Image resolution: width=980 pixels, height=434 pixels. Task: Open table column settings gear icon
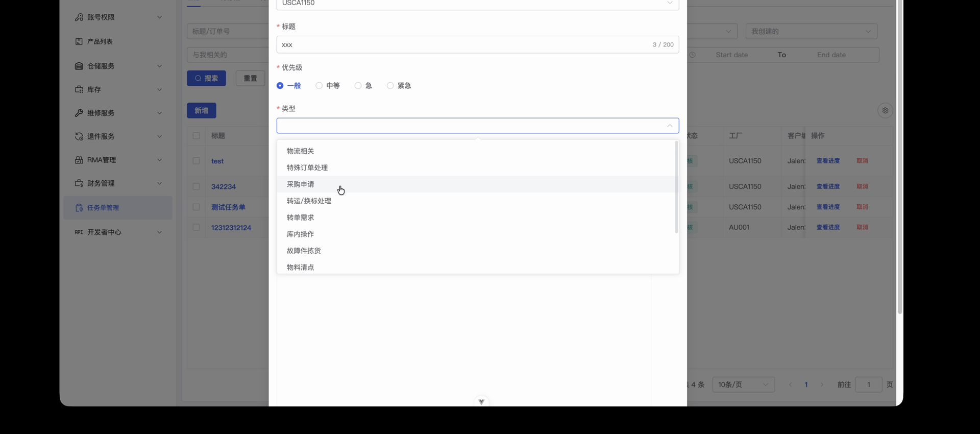pyautogui.click(x=885, y=110)
